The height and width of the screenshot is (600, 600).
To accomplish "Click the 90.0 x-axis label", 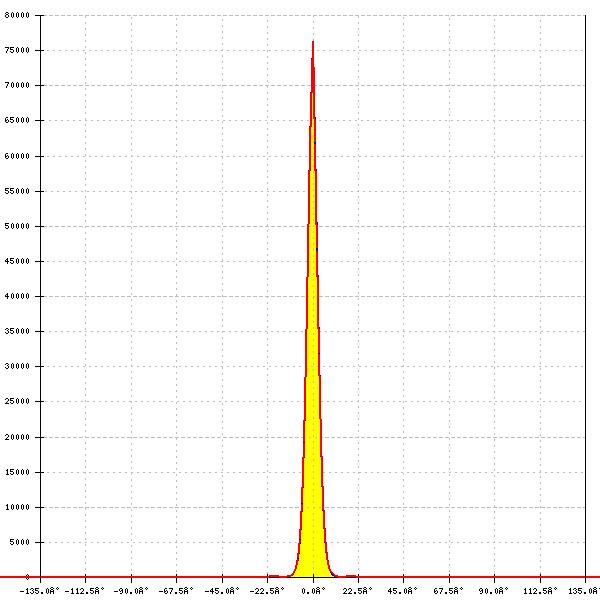I will click(x=494, y=591).
